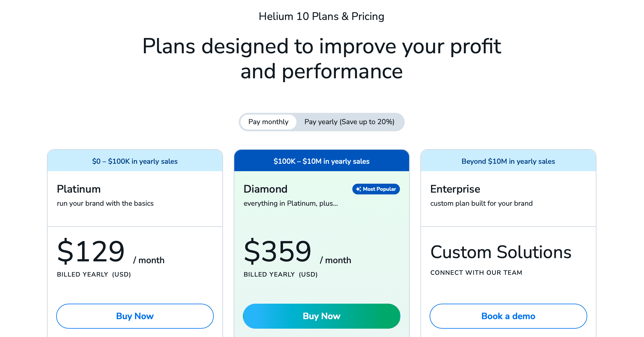Click the $129 per month price
Viewport: 644px width, 337px height.
pyautogui.click(x=91, y=252)
